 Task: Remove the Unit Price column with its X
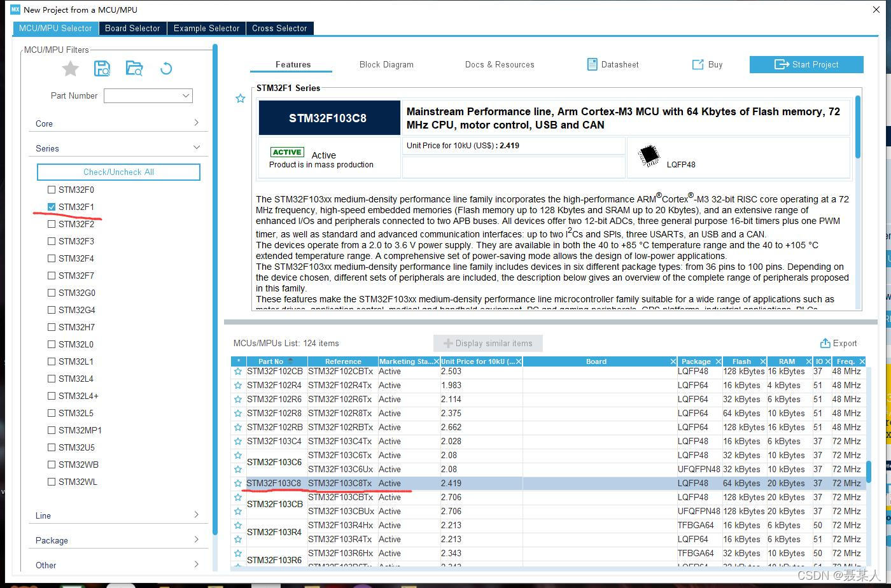(x=519, y=361)
